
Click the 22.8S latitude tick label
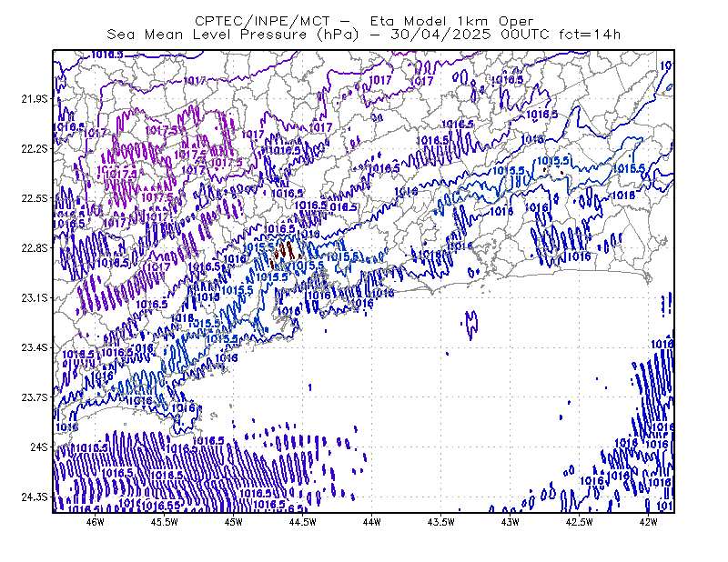(x=35, y=248)
